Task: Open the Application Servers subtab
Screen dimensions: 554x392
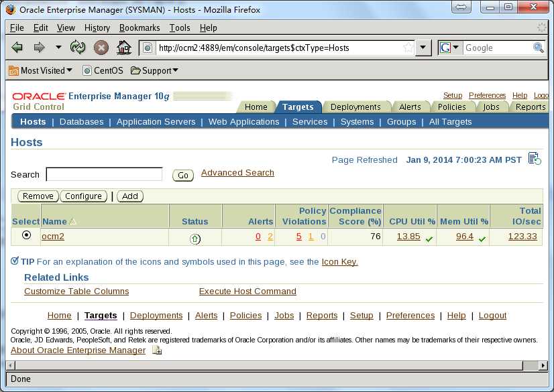Action: 156,122
